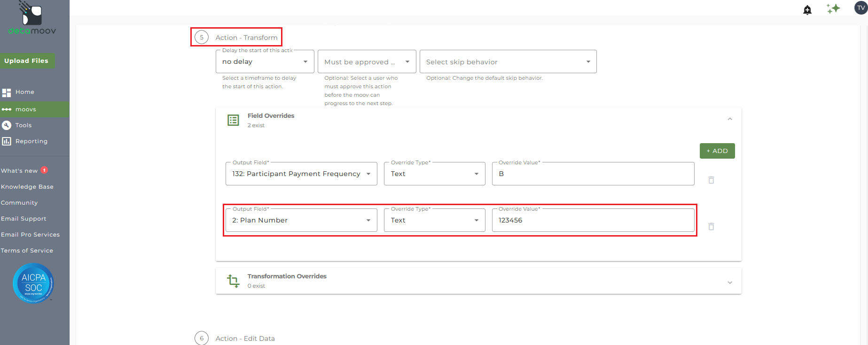The height and width of the screenshot is (345, 868).
Task: Click the Reporting chart icon
Action: (x=7, y=141)
